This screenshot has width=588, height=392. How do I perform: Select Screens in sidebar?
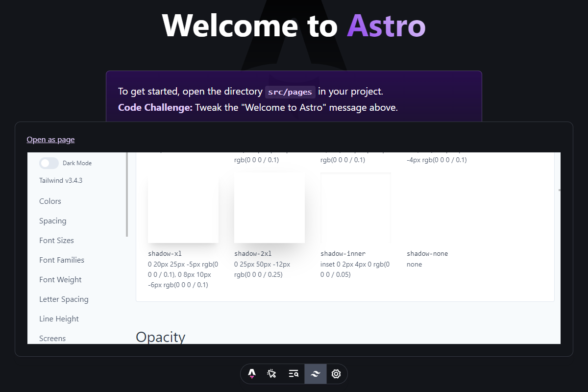click(x=52, y=339)
